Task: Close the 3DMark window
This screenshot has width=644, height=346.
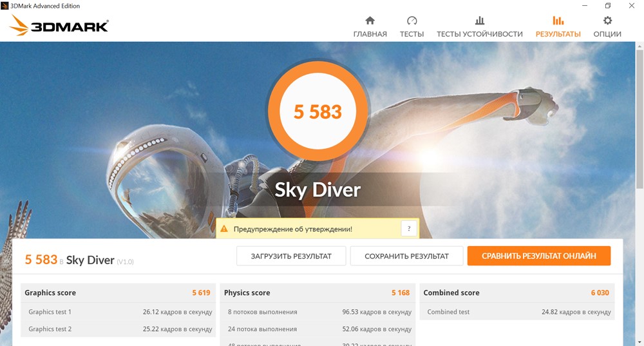Action: [632, 6]
